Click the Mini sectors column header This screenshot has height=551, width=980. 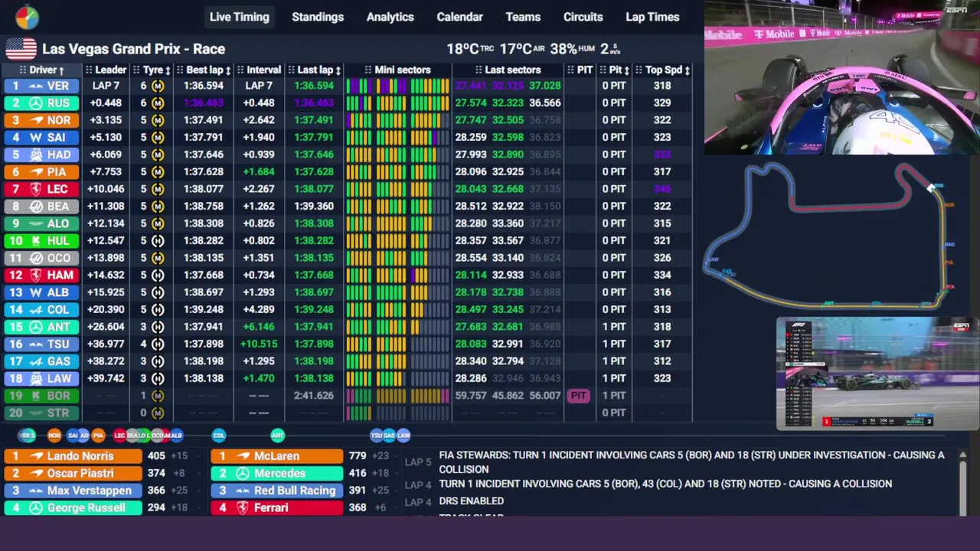coord(397,70)
